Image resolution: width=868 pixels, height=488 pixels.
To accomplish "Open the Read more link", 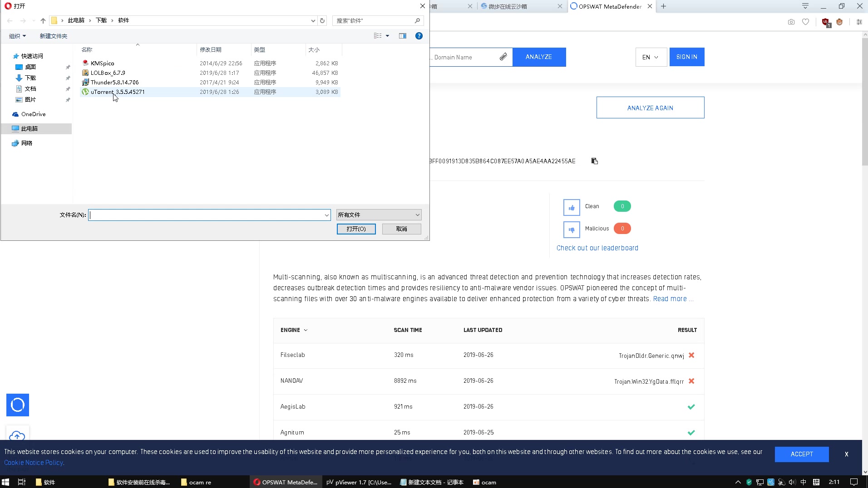I will pos(670,299).
